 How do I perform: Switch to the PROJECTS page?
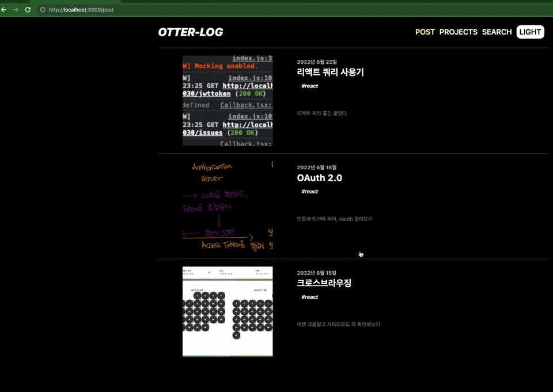pos(458,32)
